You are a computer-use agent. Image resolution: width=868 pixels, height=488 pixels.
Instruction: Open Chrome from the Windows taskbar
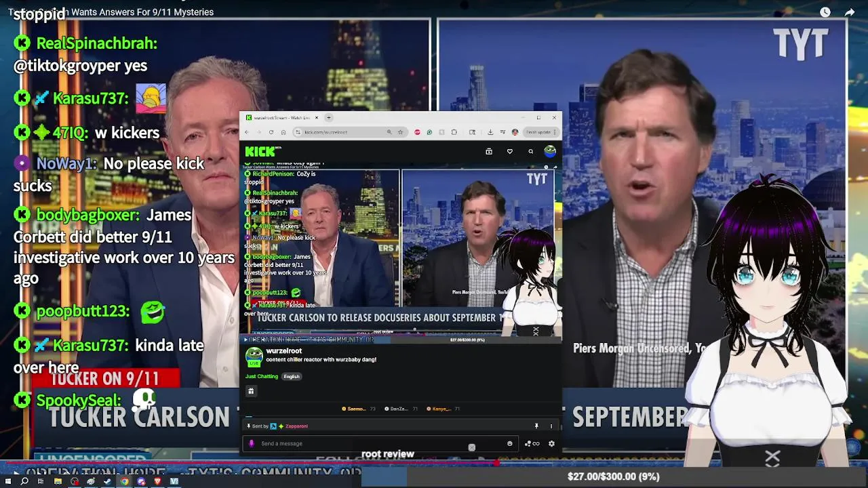point(124,481)
